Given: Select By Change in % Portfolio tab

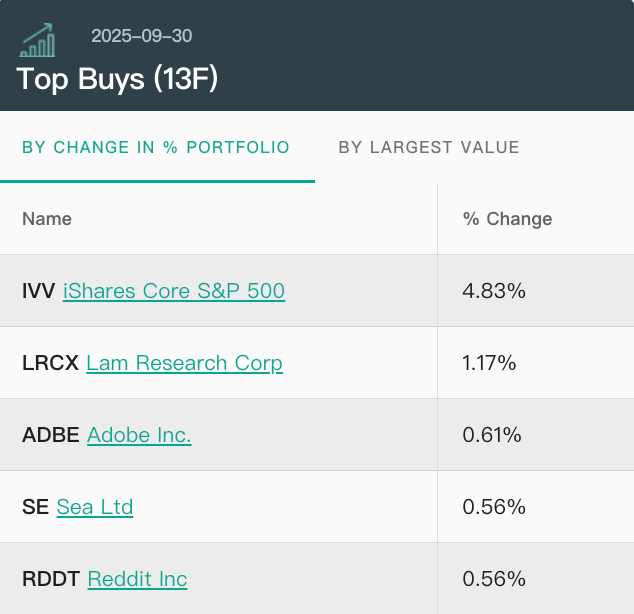Looking at the screenshot, I should (x=156, y=147).
